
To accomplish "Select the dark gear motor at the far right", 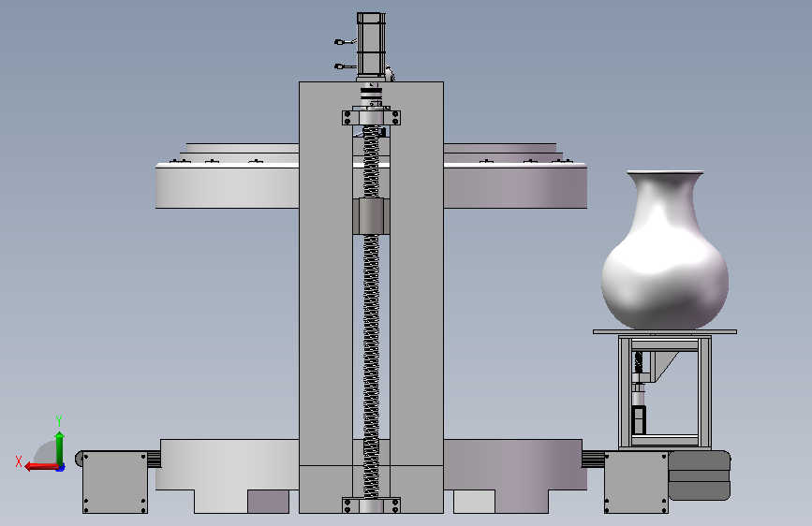I will pos(700,475).
